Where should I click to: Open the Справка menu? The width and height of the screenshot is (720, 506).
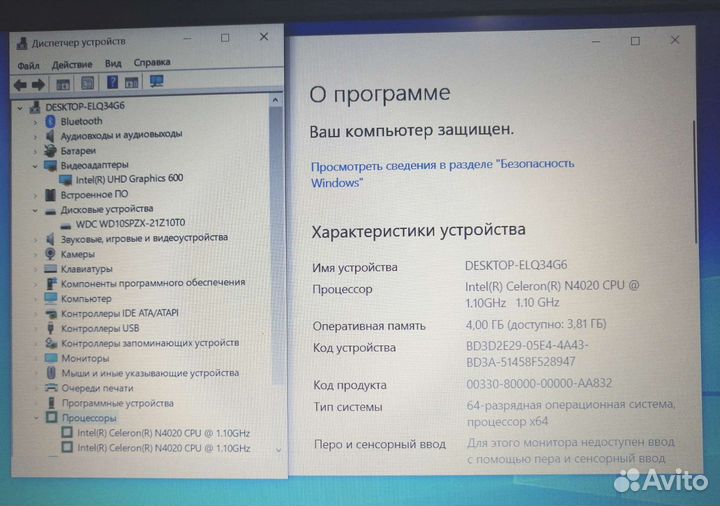(x=152, y=62)
